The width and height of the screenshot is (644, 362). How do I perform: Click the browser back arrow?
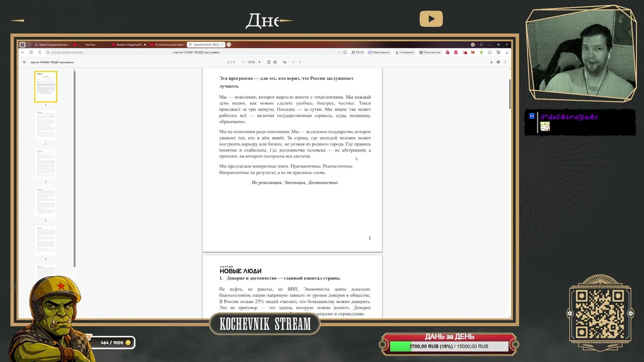pyautogui.click(x=23, y=52)
